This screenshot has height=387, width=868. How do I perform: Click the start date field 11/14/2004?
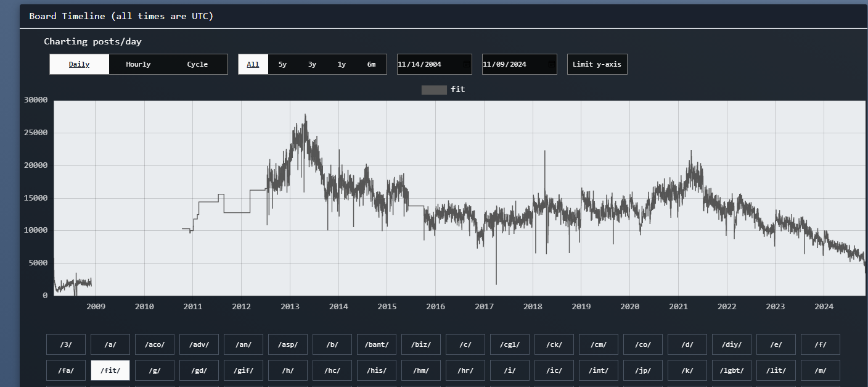pyautogui.click(x=425, y=64)
